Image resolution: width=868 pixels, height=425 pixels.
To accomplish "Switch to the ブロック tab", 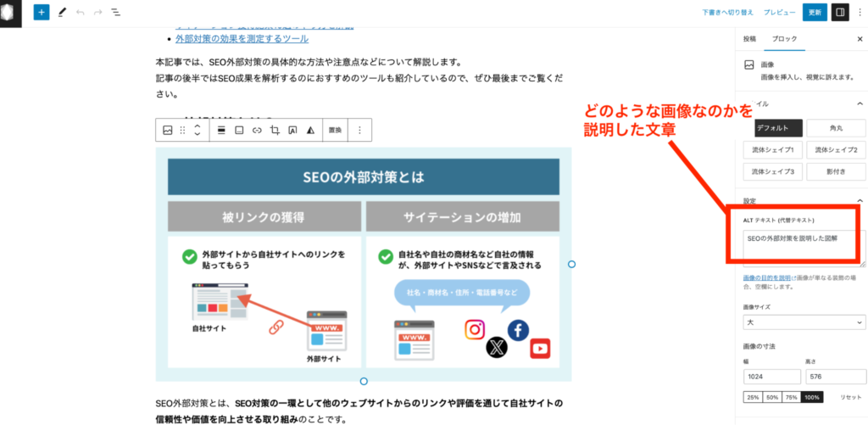I will click(784, 39).
